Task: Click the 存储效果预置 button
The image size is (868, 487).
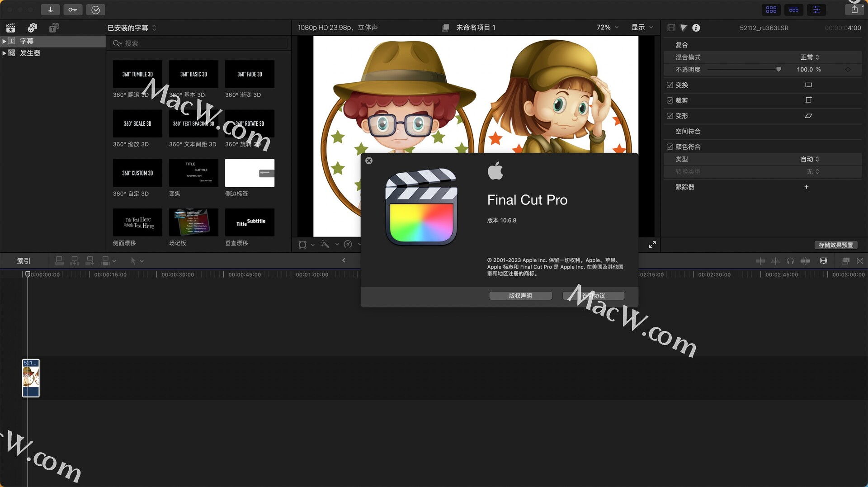Action: pyautogui.click(x=836, y=245)
